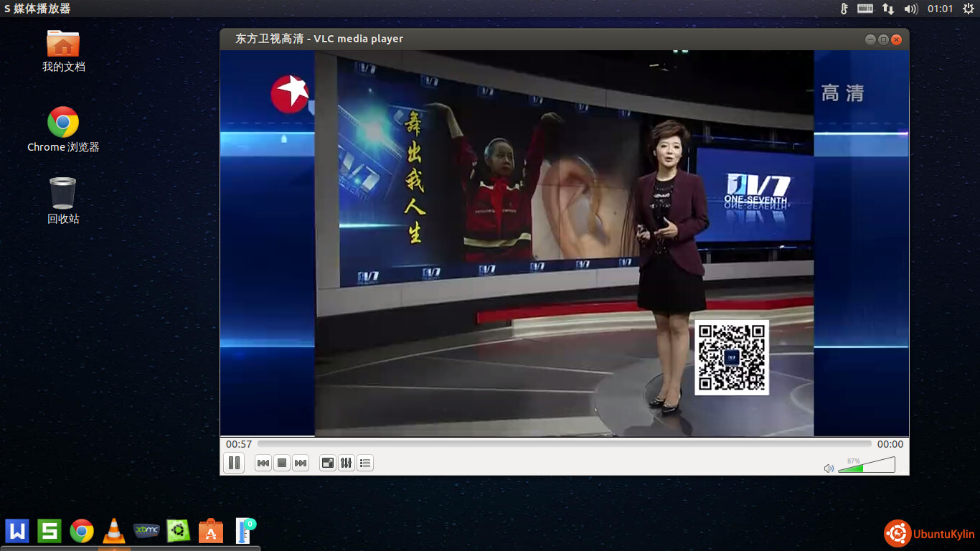Open the power and session menu
Image resolution: width=980 pixels, height=551 pixels.
(x=969, y=9)
